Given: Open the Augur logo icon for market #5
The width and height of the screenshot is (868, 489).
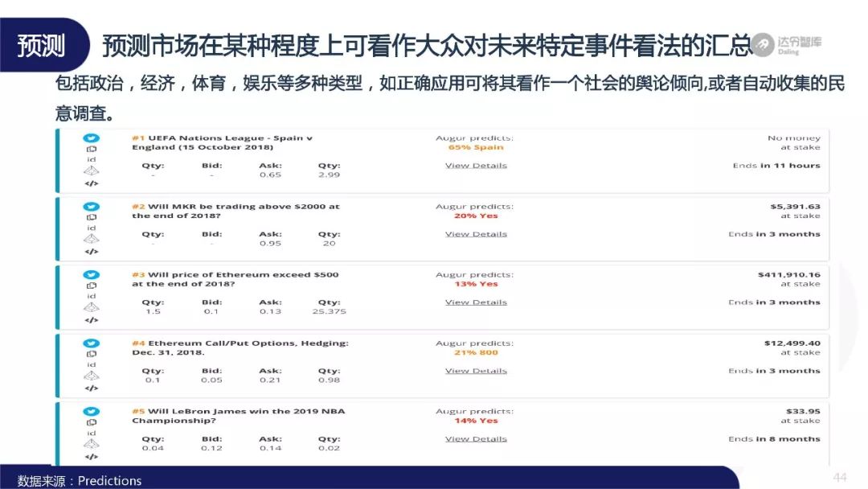Looking at the screenshot, I should click(x=92, y=444).
